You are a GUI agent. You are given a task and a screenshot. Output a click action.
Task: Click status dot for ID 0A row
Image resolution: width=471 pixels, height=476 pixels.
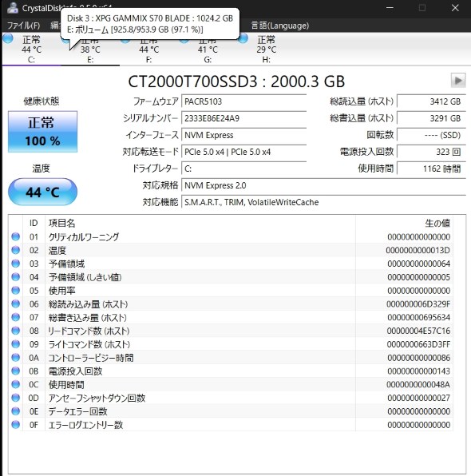click(x=15, y=357)
